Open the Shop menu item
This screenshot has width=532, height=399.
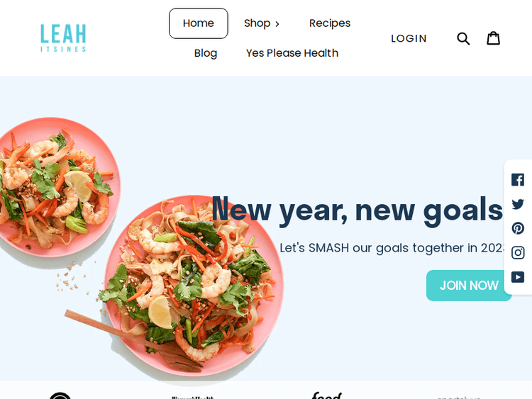(257, 23)
